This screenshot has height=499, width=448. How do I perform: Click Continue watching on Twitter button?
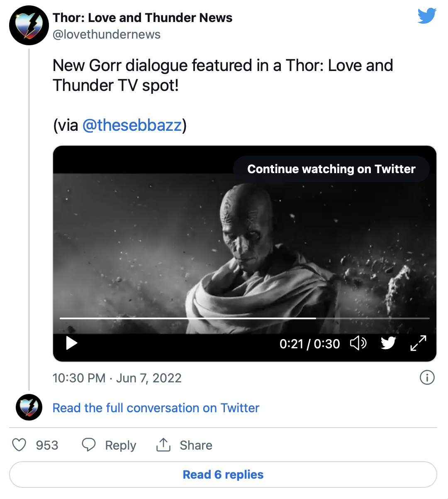point(331,169)
